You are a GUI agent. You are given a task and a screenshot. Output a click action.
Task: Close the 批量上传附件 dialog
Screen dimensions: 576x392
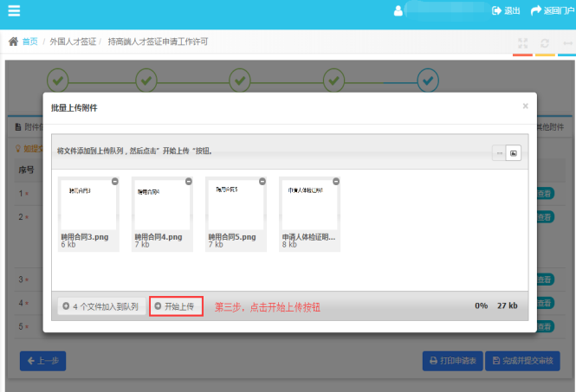tap(525, 106)
